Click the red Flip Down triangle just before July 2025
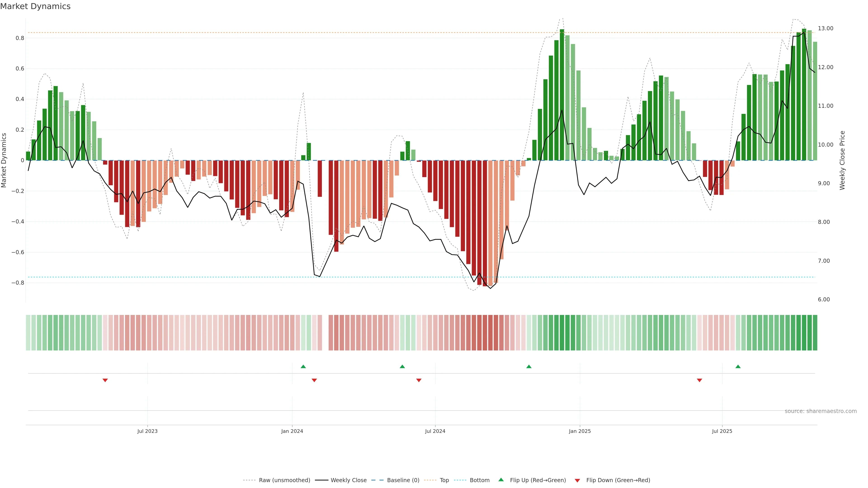 pyautogui.click(x=700, y=380)
